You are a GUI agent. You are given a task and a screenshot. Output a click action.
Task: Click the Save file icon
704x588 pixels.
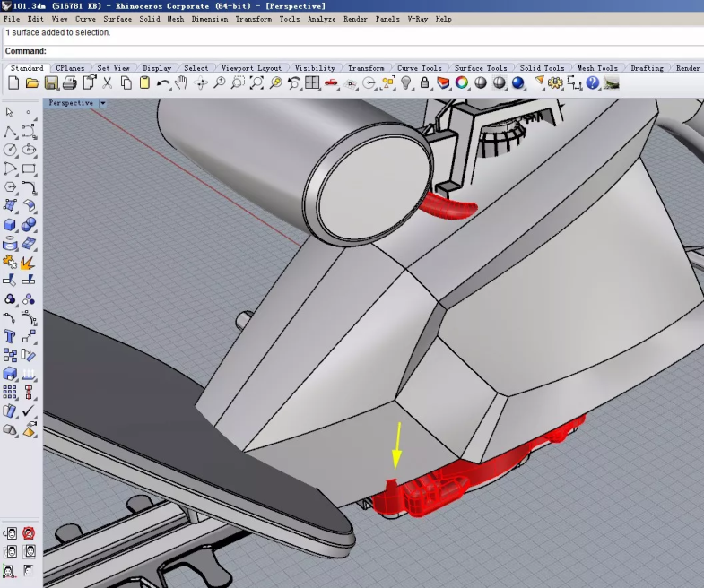(51, 83)
